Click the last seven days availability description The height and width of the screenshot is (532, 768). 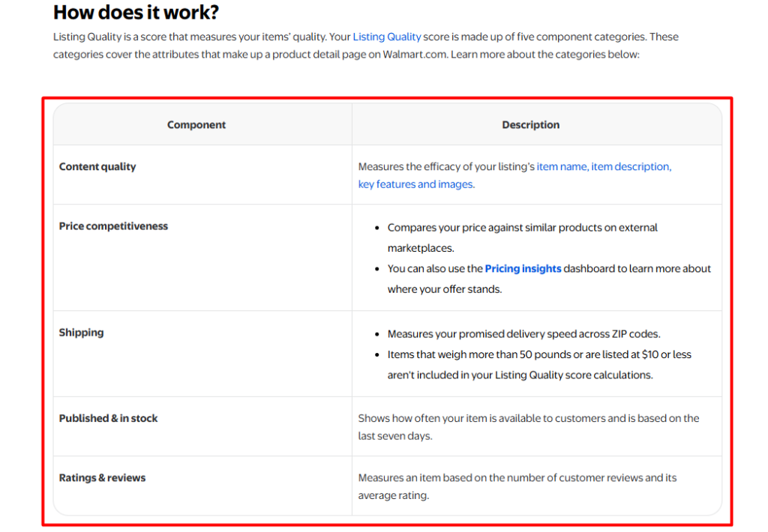pos(529,427)
